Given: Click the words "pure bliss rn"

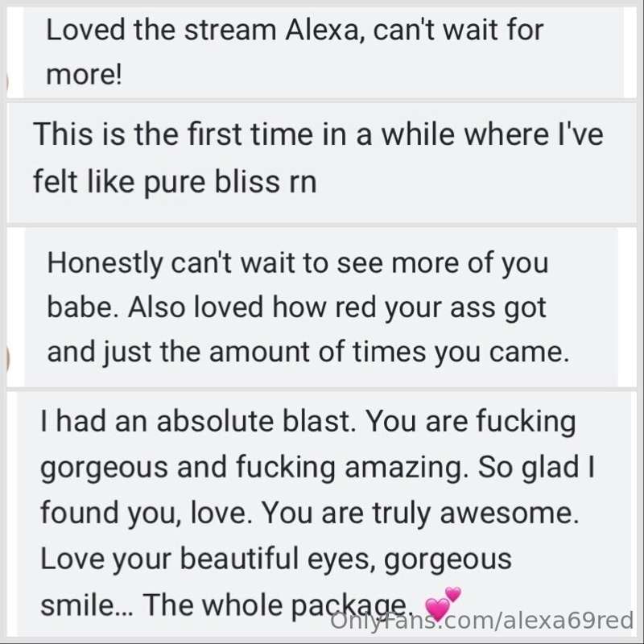Looking at the screenshot, I should 230,182.
